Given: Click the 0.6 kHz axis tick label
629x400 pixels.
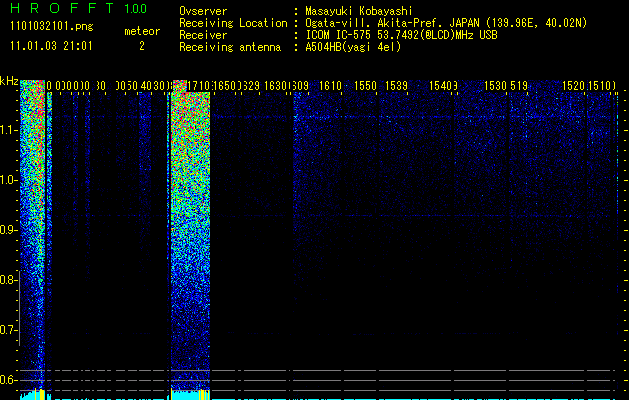Looking at the screenshot, I should (x=8, y=380).
